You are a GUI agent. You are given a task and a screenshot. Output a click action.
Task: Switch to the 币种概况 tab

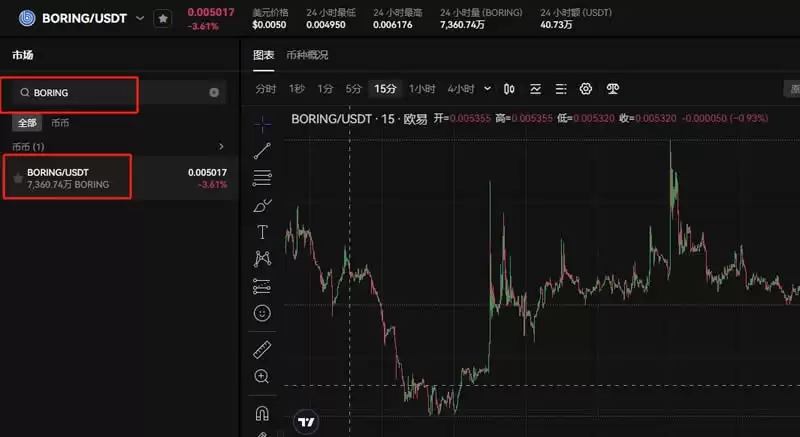point(307,55)
